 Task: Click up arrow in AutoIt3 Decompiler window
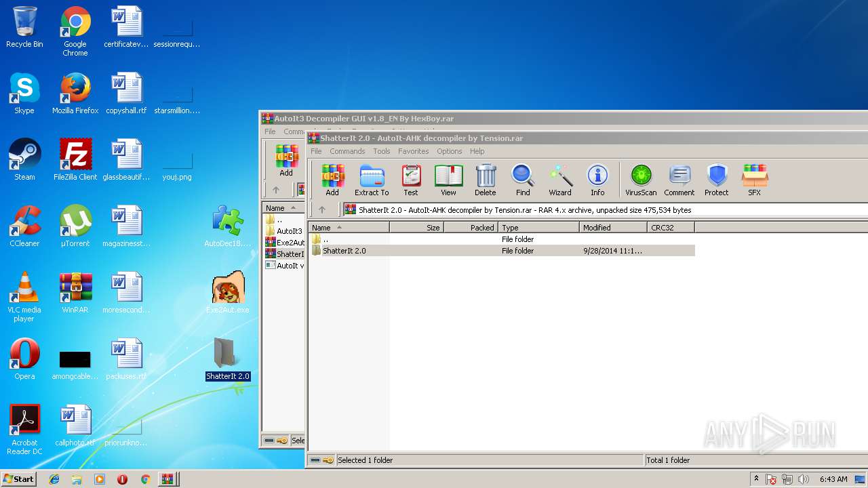point(275,190)
